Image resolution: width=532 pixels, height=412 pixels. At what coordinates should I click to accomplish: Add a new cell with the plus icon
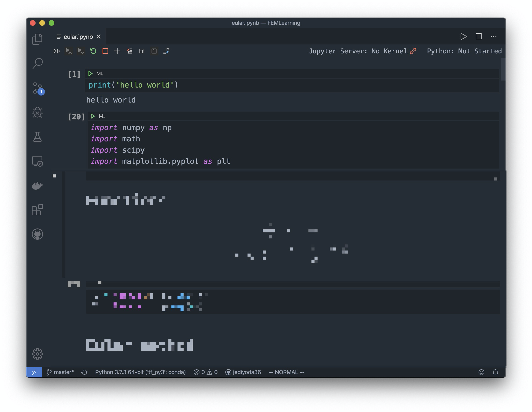[117, 51]
